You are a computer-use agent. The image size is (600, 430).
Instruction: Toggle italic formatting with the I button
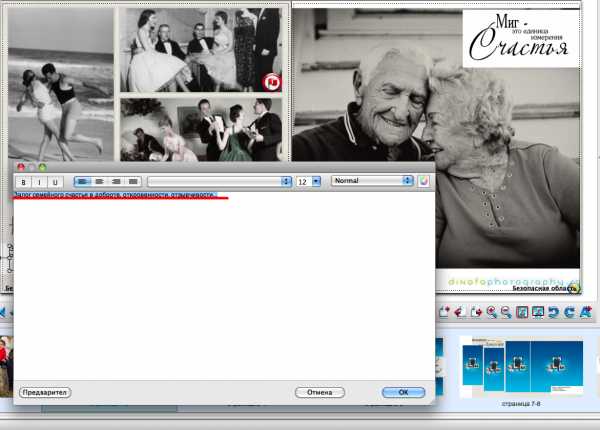(39, 182)
